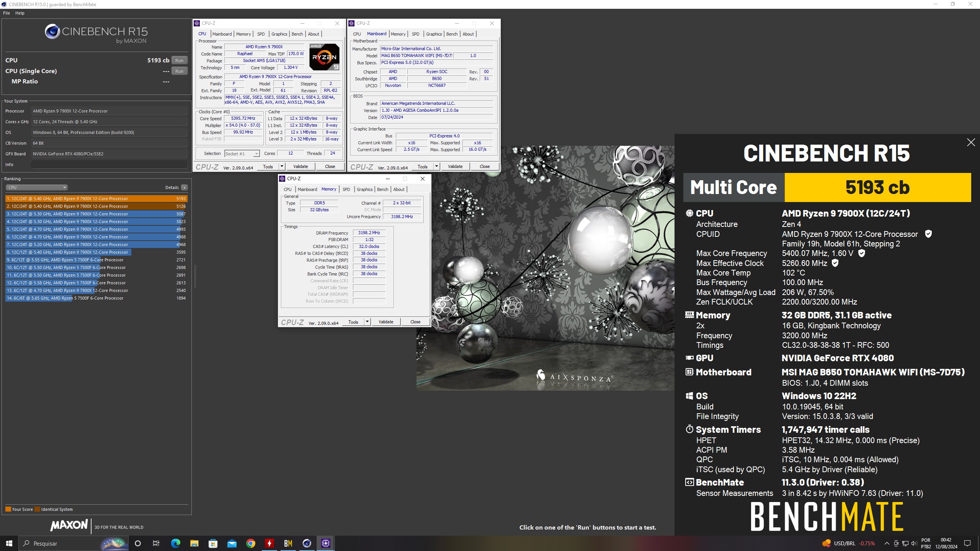Expand ranking Details arrow button
The image size is (980, 551).
click(185, 187)
